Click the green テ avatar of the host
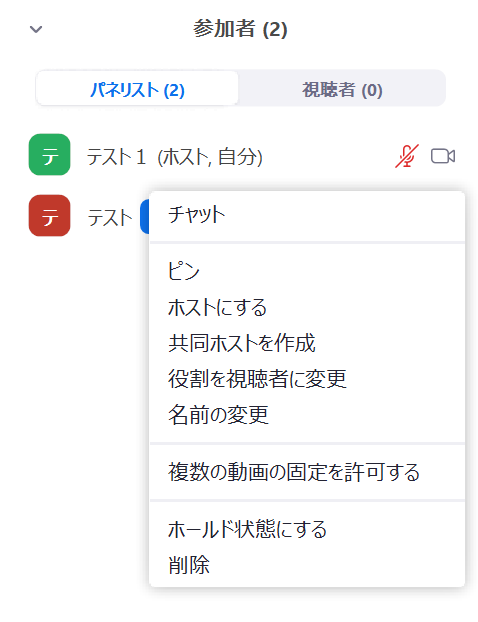Screen dimensions: 478x622 pos(50,155)
